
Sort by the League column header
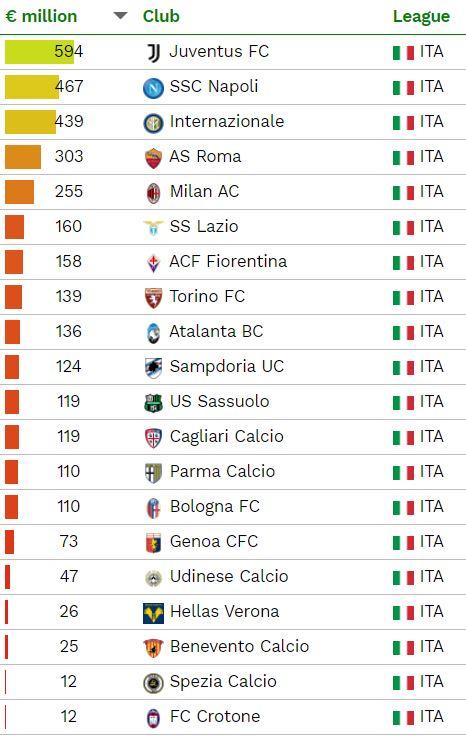tap(421, 17)
